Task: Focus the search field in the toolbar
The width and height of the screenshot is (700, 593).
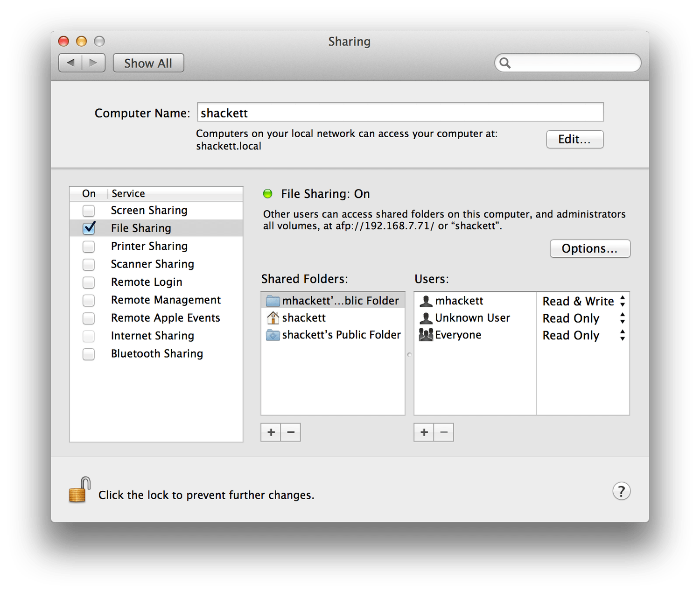Action: pyautogui.click(x=568, y=63)
